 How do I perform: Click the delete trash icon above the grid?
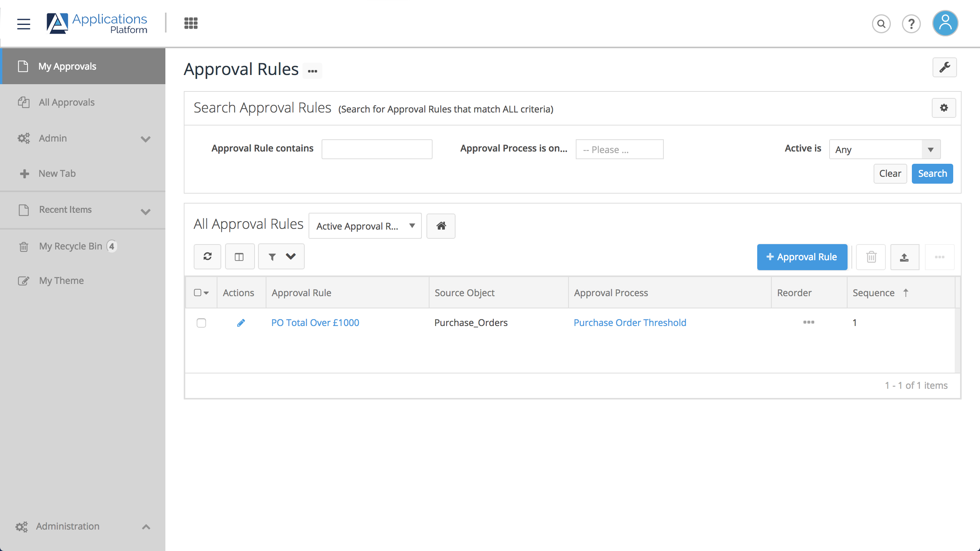(x=871, y=257)
